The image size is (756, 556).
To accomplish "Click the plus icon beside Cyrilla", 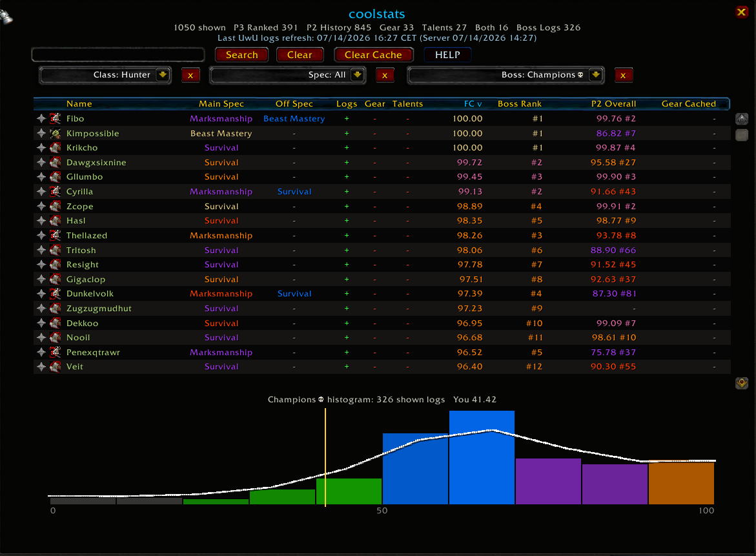I will (41, 191).
